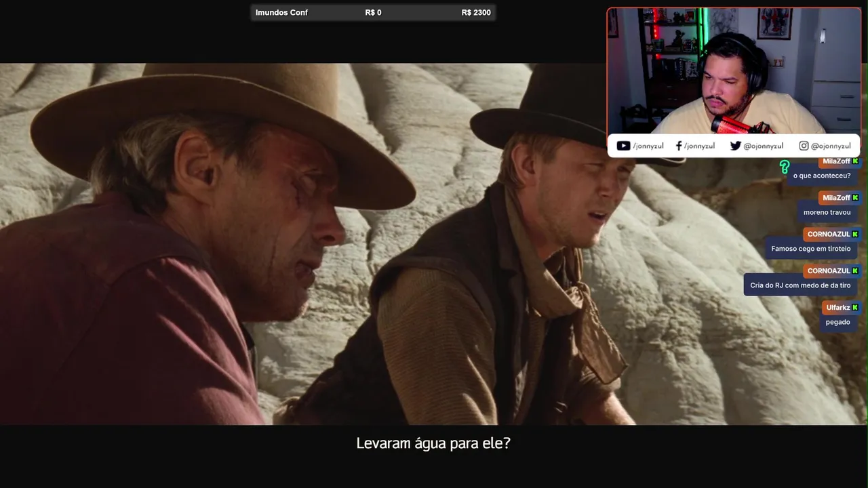
Task: Click the Instagram camera icon
Action: click(804, 146)
